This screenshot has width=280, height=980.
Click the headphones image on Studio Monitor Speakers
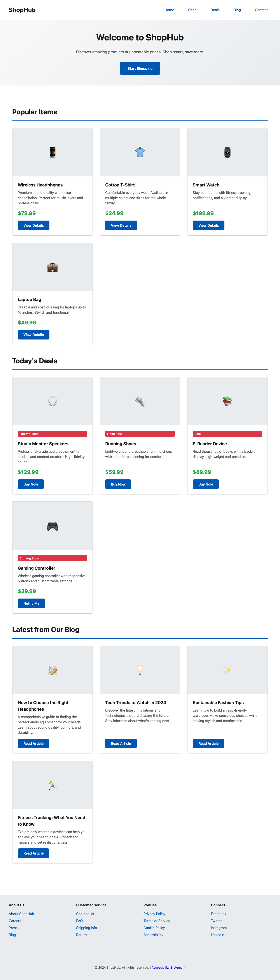pyautogui.click(x=52, y=401)
